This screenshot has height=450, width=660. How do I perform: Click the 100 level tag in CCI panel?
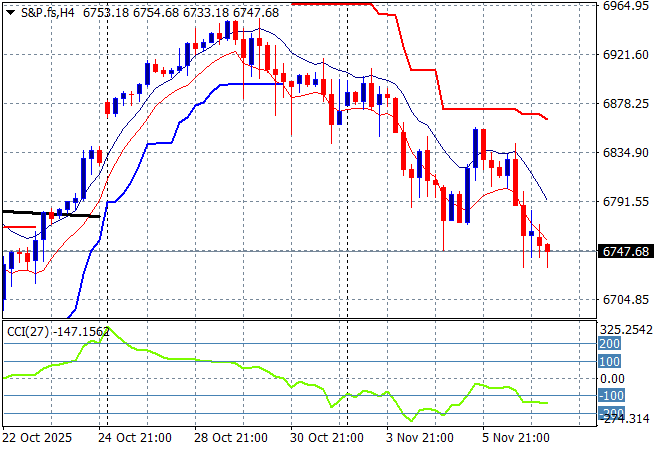[x=607, y=361]
